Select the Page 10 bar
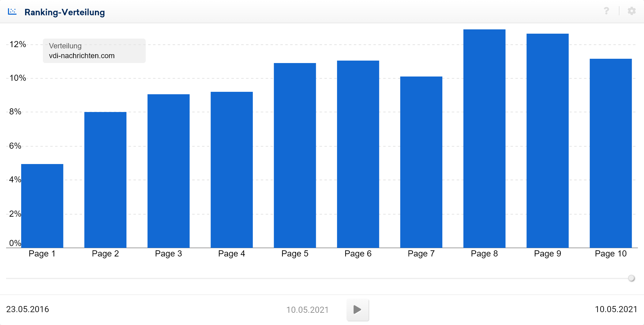644x325 pixels. point(611,153)
